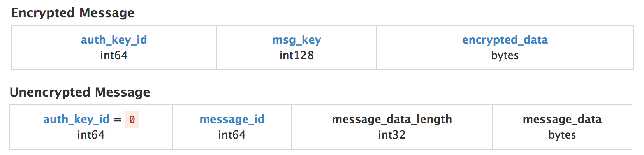Click int64 under the Unencrypted Message auth_key_id
The image size is (644, 155).
click(x=91, y=135)
